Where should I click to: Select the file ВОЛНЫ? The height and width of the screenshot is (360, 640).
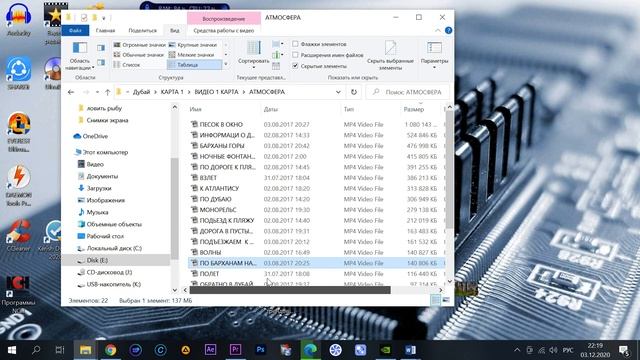[210, 253]
